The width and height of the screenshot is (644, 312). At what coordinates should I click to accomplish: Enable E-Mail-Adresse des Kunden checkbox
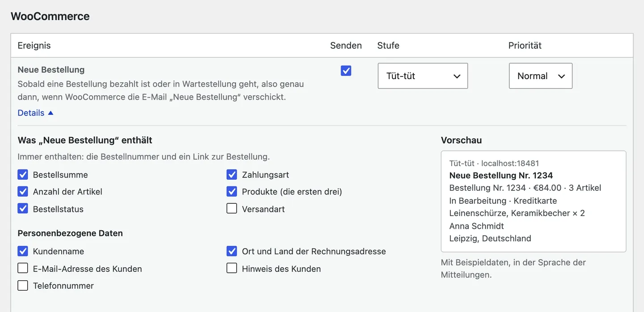[x=23, y=268]
